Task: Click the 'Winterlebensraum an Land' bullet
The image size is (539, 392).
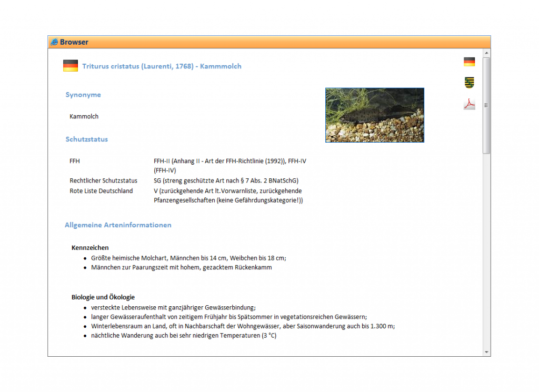Action: (243, 326)
